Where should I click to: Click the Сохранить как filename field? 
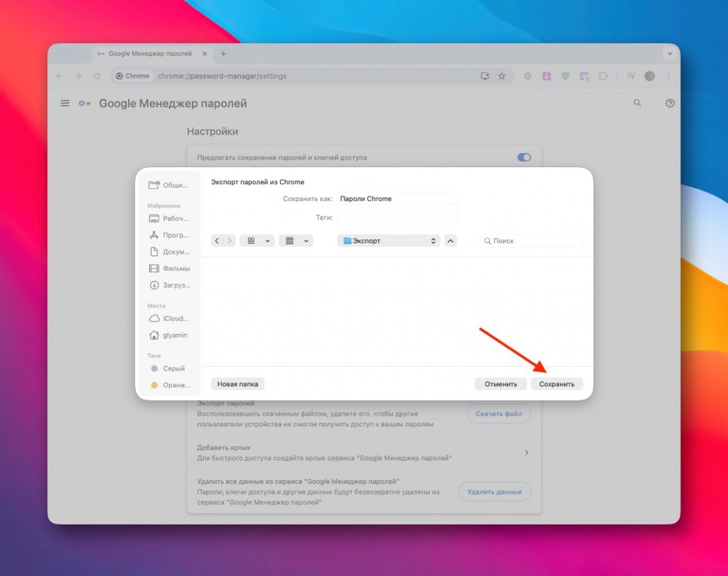coord(397,199)
